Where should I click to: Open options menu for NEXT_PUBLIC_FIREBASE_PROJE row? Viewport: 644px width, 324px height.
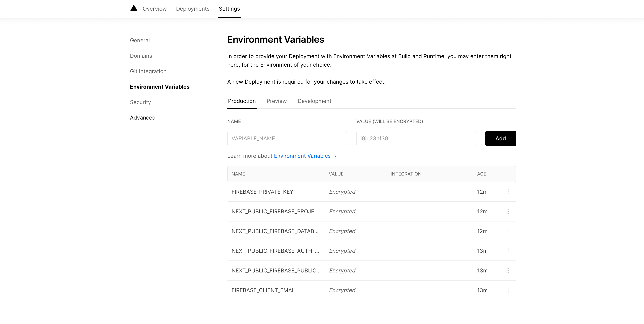coord(508,211)
